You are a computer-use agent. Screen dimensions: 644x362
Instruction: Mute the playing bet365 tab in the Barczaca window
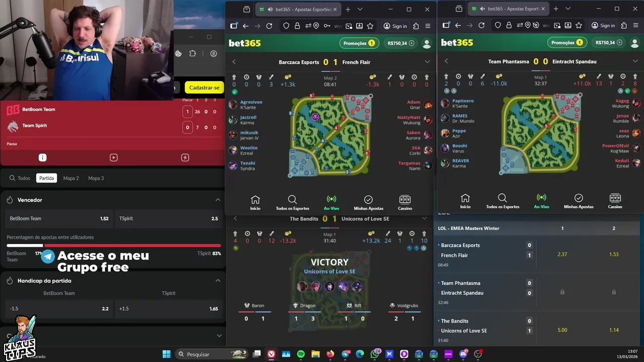[x=270, y=9]
